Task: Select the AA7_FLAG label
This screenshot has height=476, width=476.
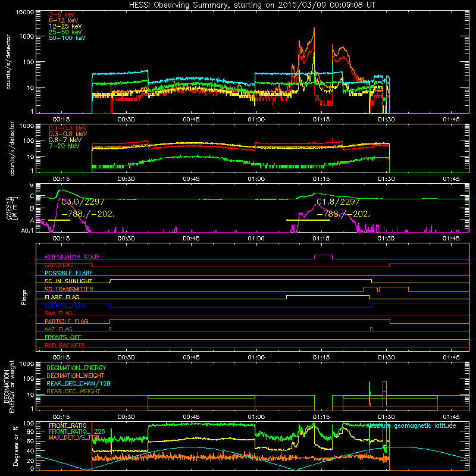Action: tap(58, 329)
